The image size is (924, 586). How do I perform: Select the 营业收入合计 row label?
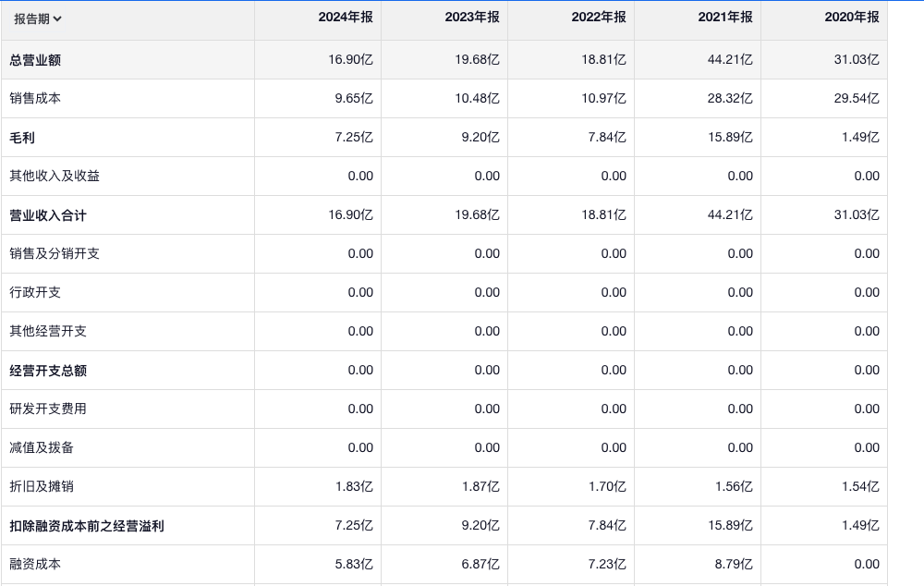[x=48, y=215]
